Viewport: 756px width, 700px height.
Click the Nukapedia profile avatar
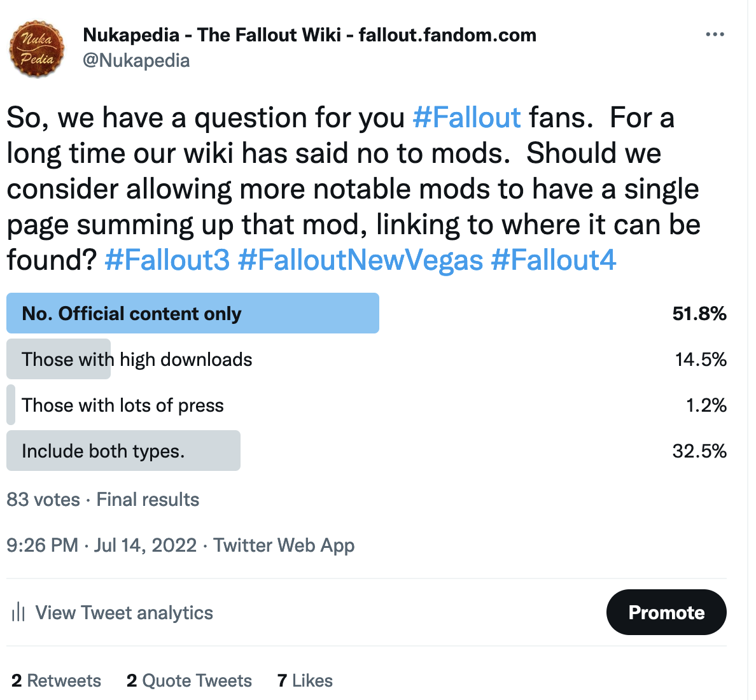pyautogui.click(x=37, y=49)
